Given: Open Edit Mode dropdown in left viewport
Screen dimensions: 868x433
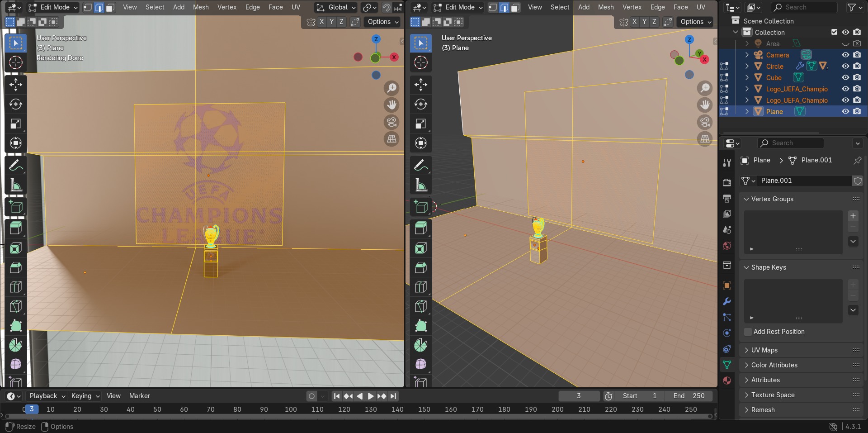Looking at the screenshot, I should 53,7.
